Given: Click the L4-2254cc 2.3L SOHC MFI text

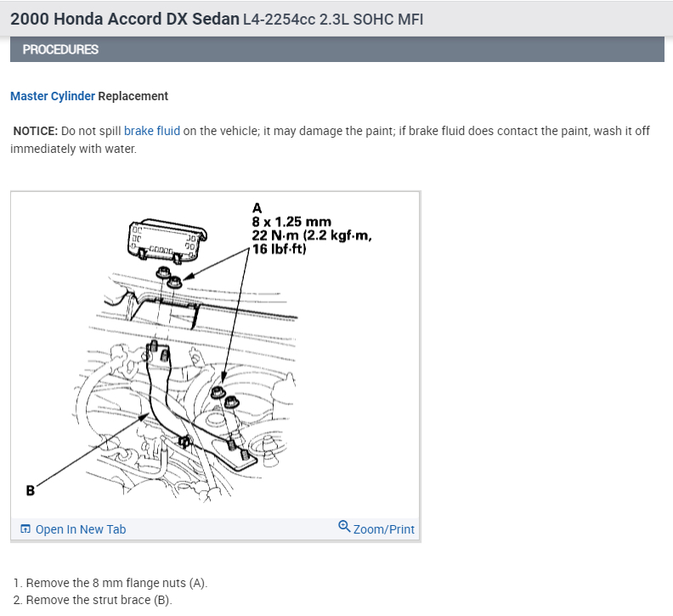Looking at the screenshot, I should (x=333, y=20).
